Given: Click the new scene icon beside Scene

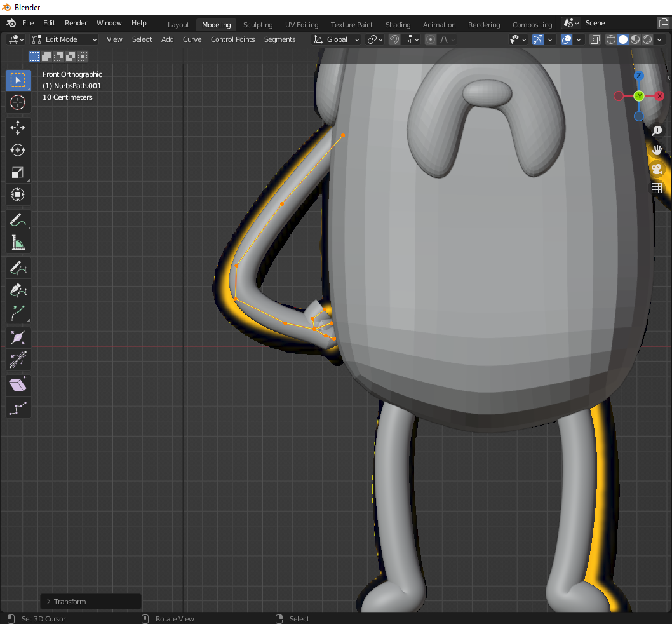Looking at the screenshot, I should [x=664, y=23].
